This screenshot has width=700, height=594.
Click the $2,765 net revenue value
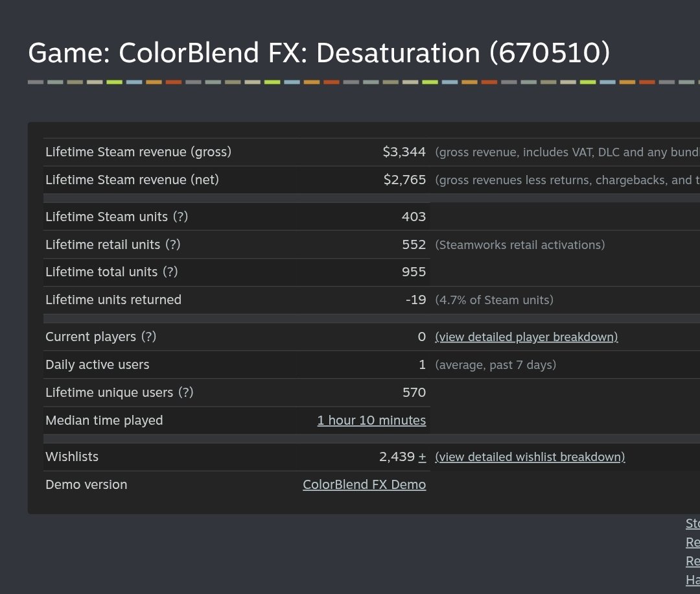(x=404, y=180)
